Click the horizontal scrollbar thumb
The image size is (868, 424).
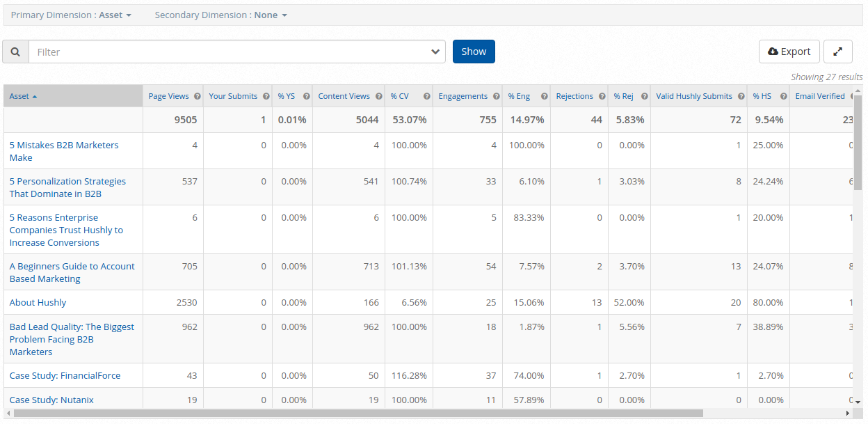(358, 414)
